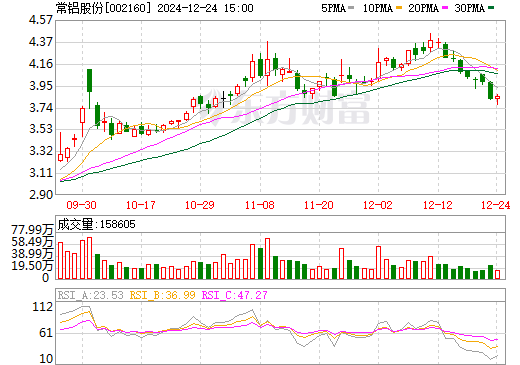520x365 pixels.
Task: Click the last red candlestick on 12-24
Action: (x=498, y=99)
